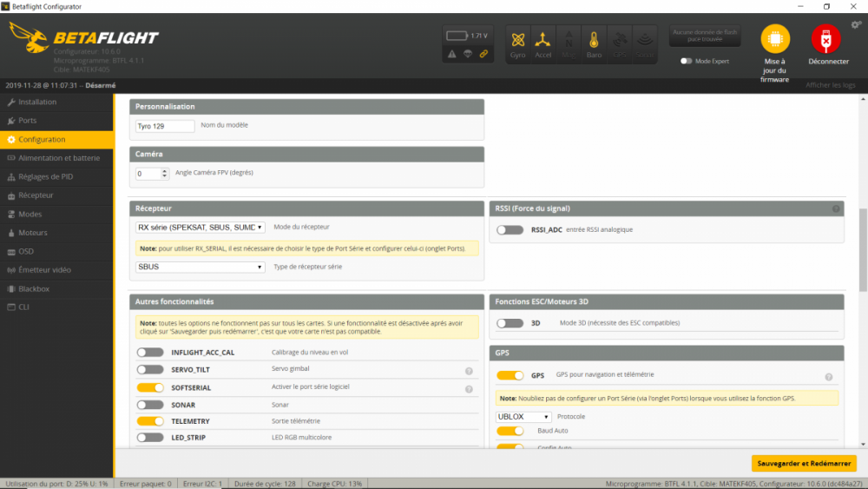Enable RSSI_ADC toggle

tap(510, 230)
